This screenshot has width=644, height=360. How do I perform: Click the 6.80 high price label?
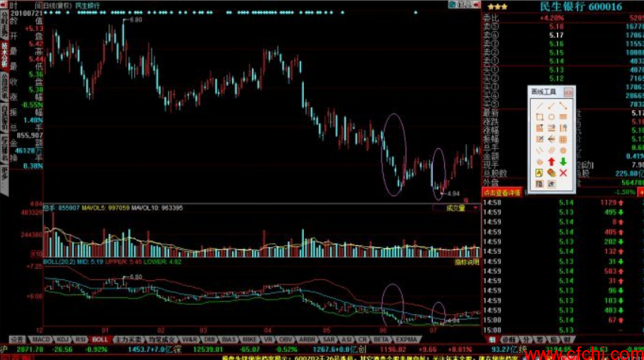[x=136, y=20]
